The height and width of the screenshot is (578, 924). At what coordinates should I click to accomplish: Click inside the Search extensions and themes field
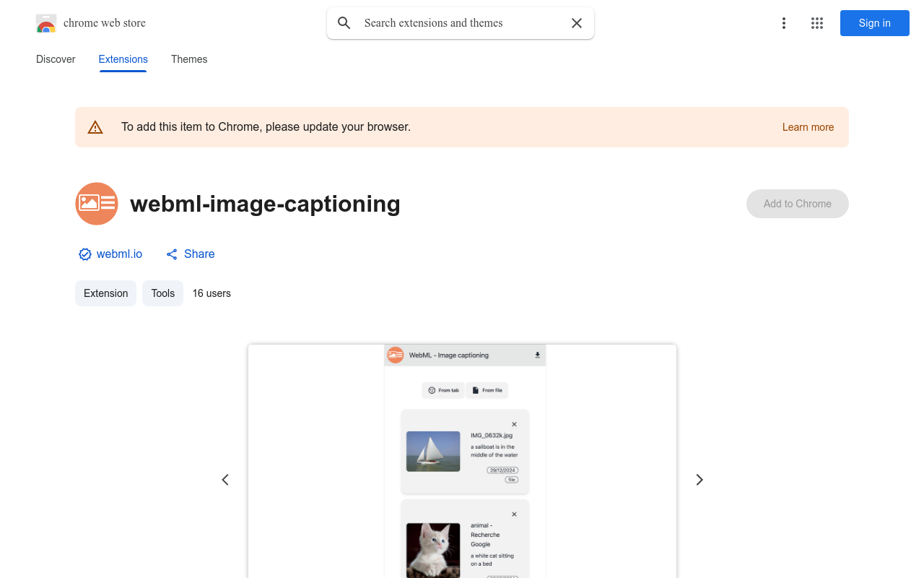tap(461, 23)
